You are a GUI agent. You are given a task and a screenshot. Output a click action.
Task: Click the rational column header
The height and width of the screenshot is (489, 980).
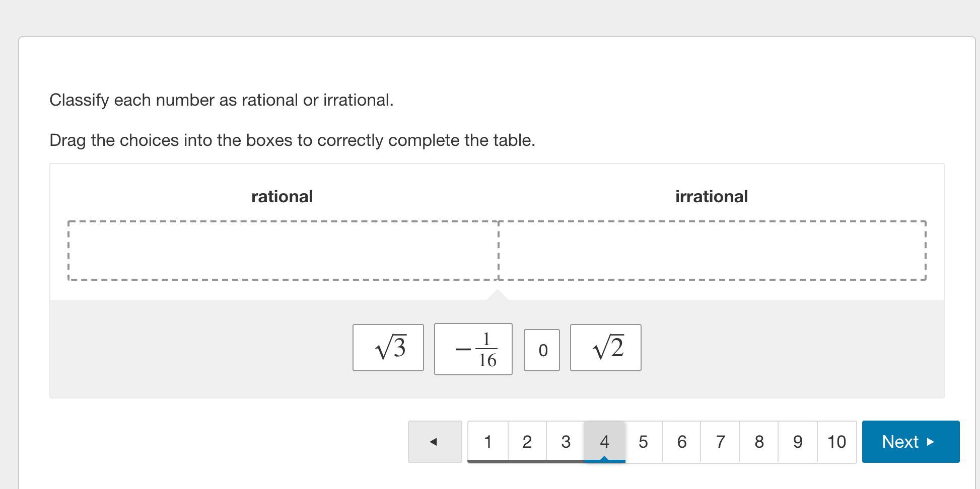(x=282, y=196)
